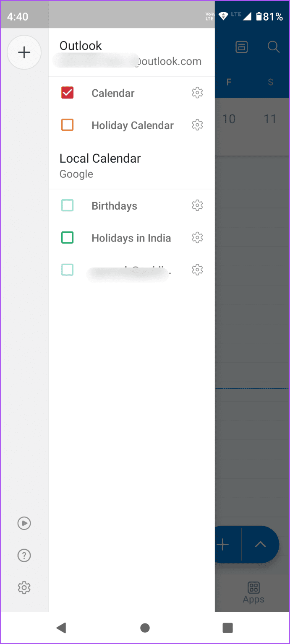Image resolution: width=290 pixels, height=644 pixels.
Task: Open settings for Birthdays calendar
Action: click(x=197, y=205)
